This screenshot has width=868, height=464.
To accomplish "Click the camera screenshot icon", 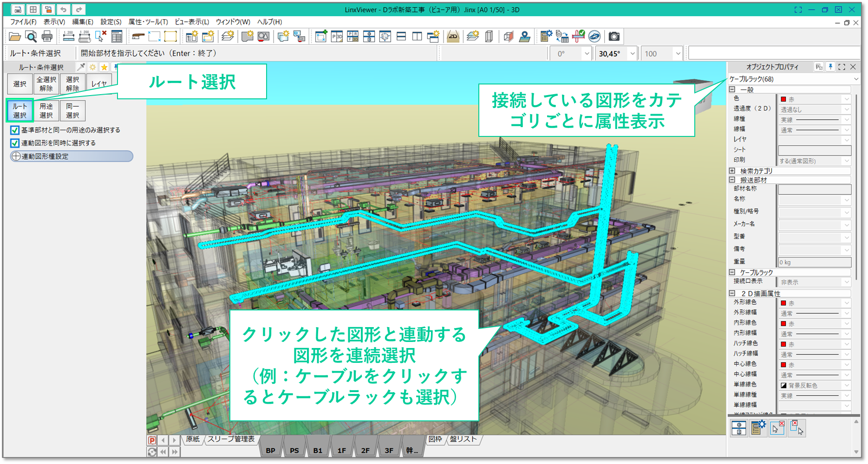I will 614,37.
